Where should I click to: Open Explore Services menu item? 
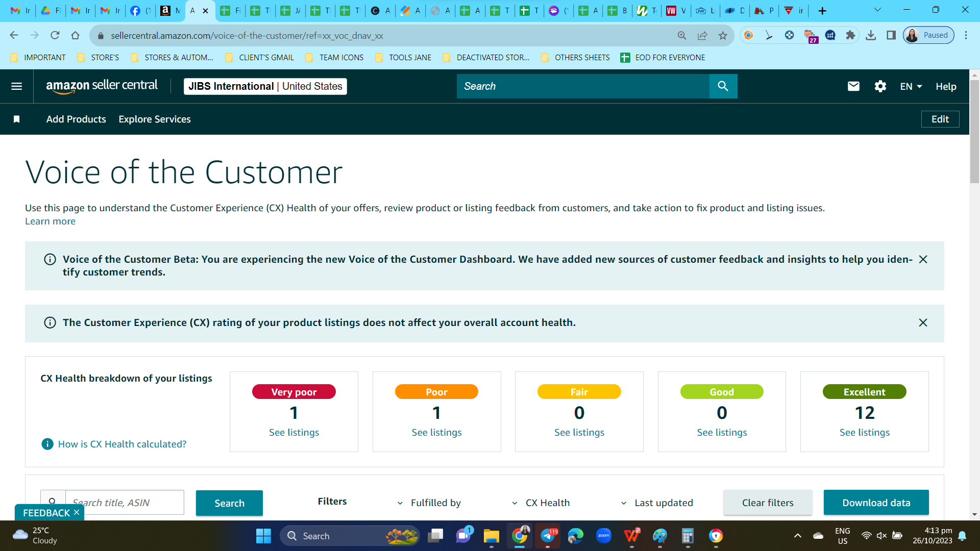coord(155,119)
